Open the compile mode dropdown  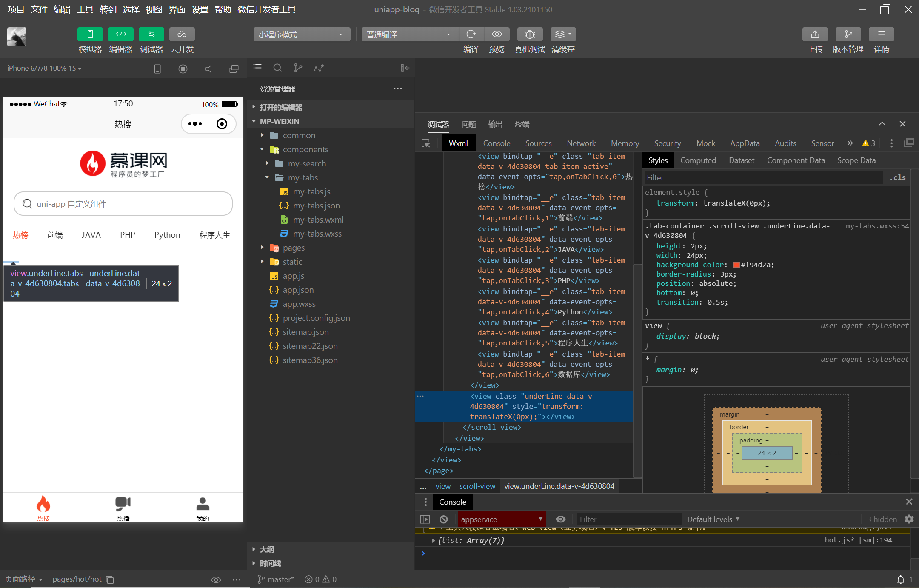[x=409, y=34]
